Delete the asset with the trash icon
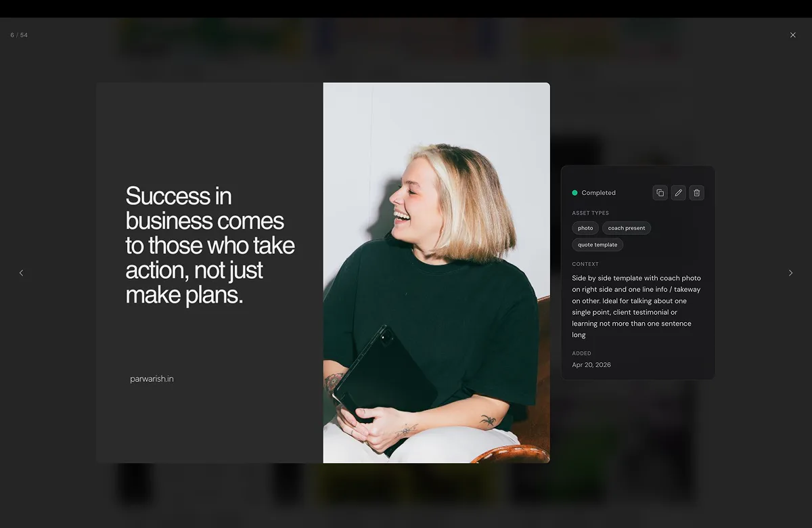Image resolution: width=812 pixels, height=528 pixels. (697, 193)
